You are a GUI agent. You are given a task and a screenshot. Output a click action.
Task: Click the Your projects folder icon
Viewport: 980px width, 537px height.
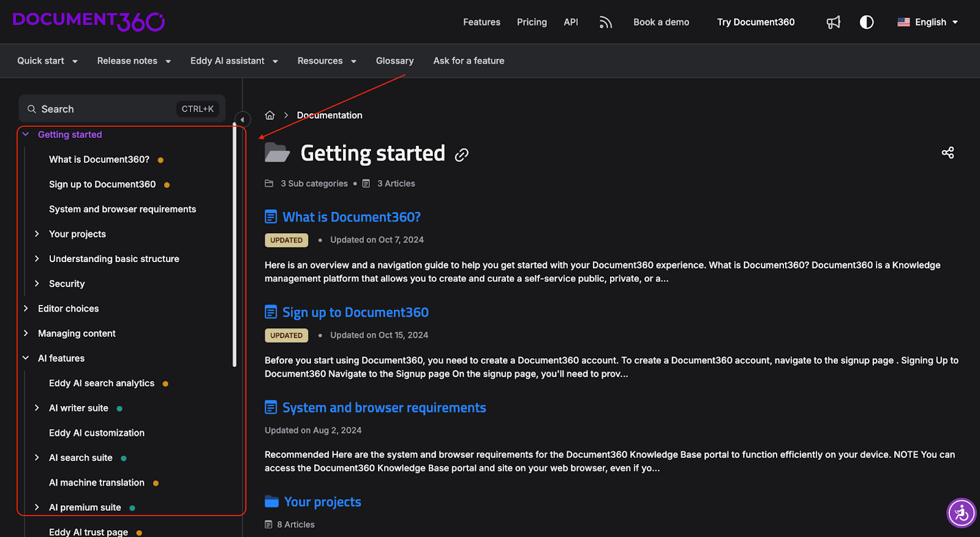[271, 501]
